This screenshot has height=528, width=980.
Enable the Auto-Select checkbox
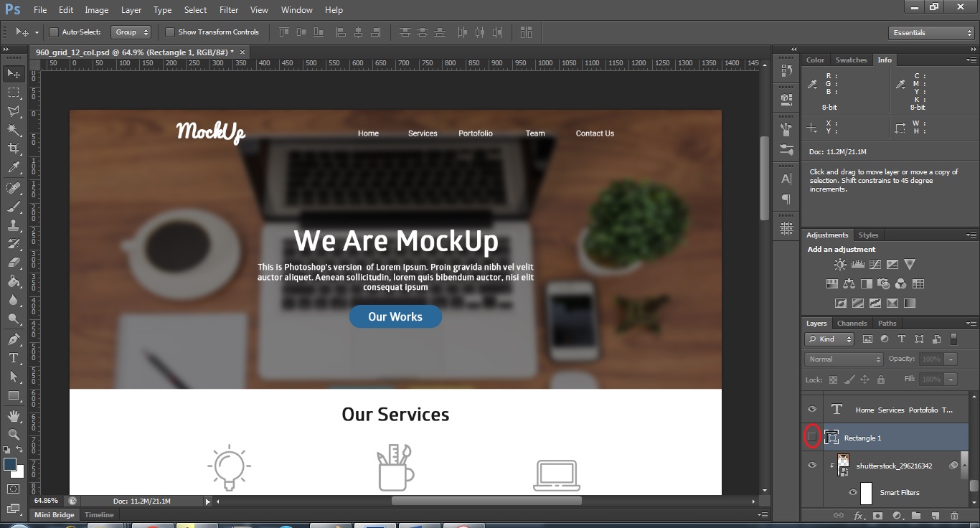tap(53, 32)
